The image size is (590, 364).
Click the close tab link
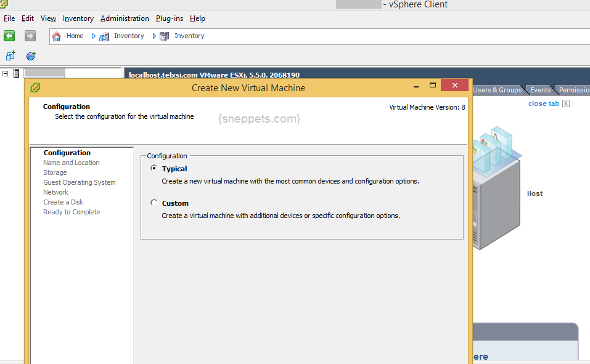coord(544,103)
